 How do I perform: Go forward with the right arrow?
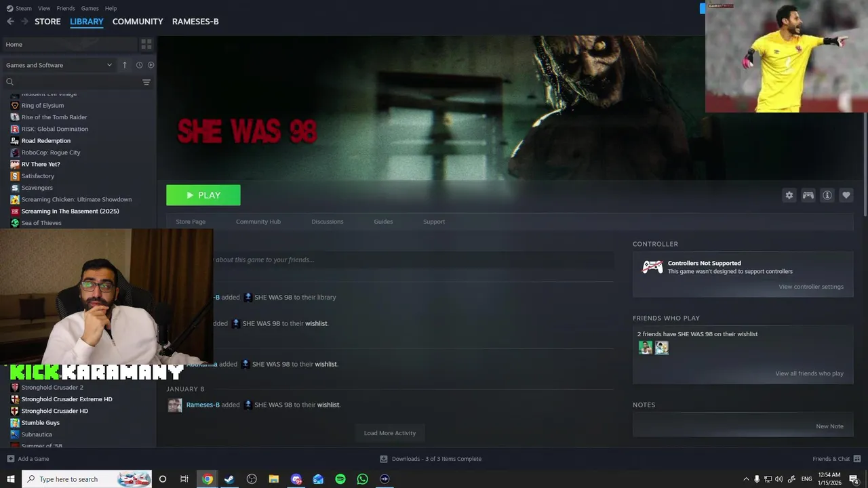click(24, 22)
